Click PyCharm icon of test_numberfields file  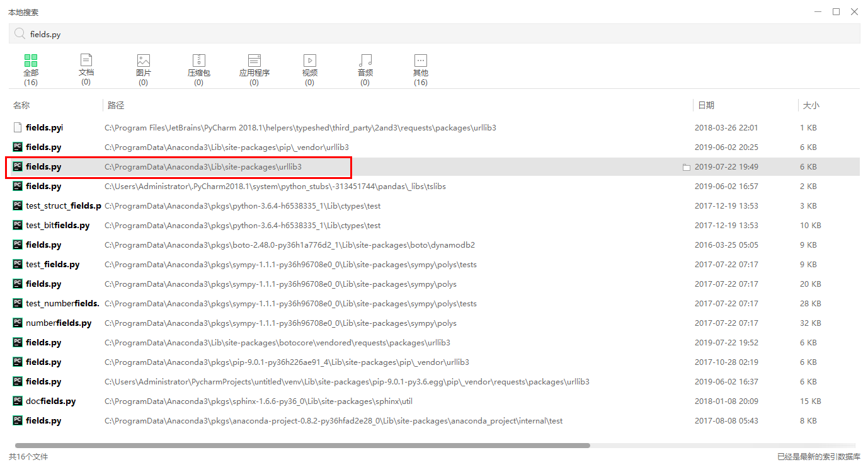coord(18,303)
